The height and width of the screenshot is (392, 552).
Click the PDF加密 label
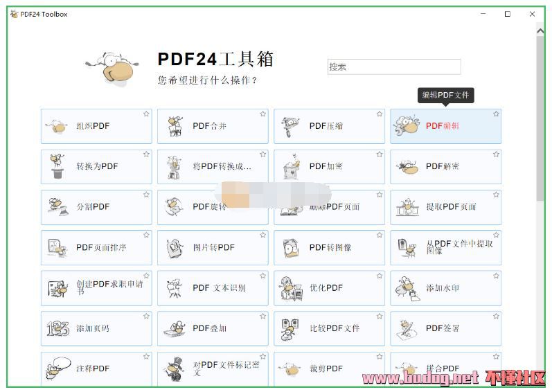[326, 166]
